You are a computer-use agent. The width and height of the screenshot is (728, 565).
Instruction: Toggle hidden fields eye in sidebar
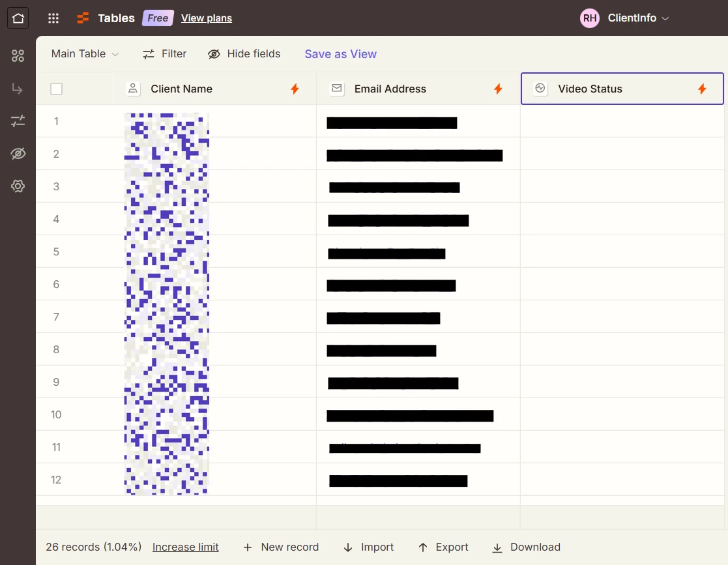point(18,154)
